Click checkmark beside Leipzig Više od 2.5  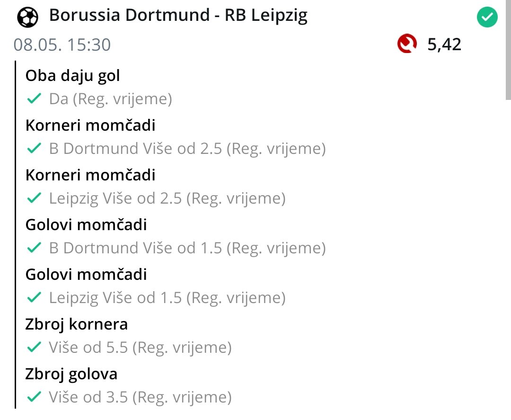(34, 198)
